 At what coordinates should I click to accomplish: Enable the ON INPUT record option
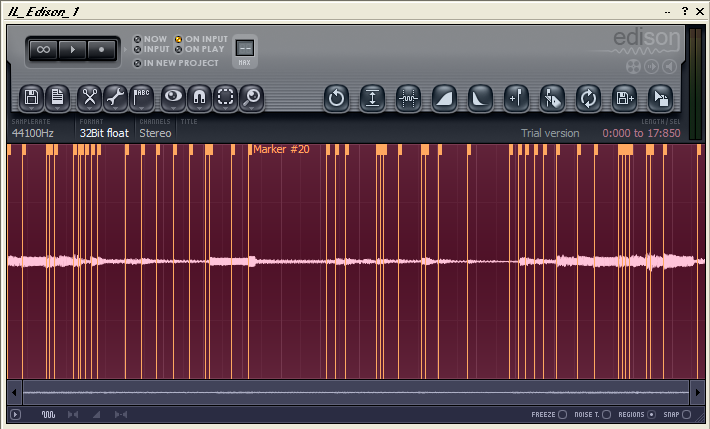[x=201, y=39]
